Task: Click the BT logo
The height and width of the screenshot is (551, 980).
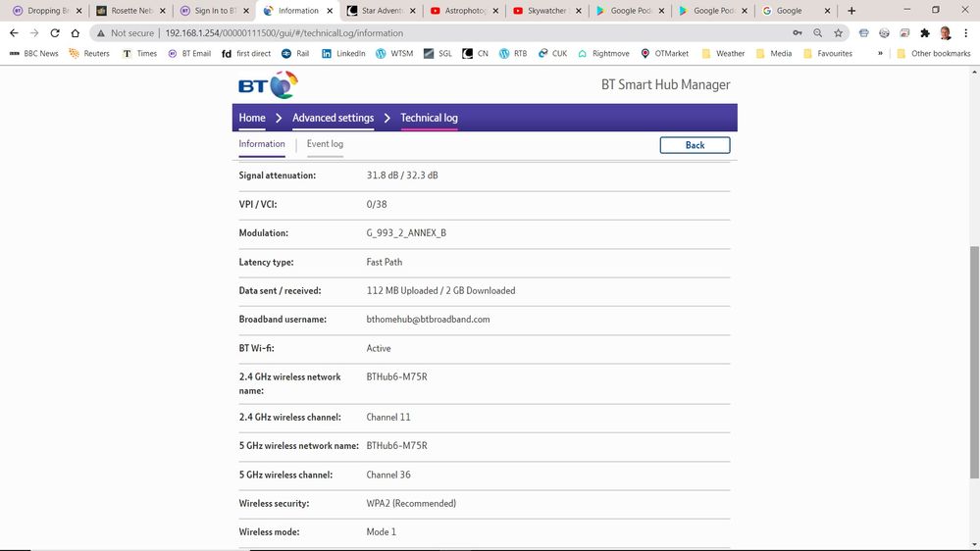Action: click(x=267, y=85)
